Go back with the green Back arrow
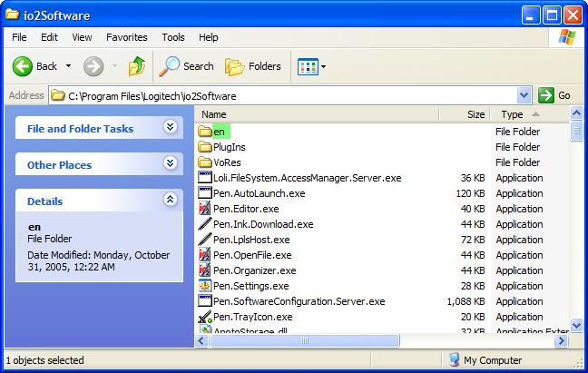The width and height of the screenshot is (588, 373). [23, 66]
